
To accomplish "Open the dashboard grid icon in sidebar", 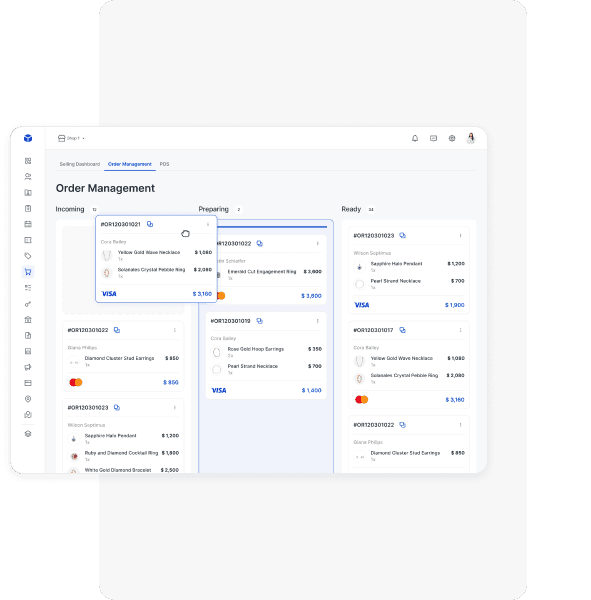I will point(28,161).
